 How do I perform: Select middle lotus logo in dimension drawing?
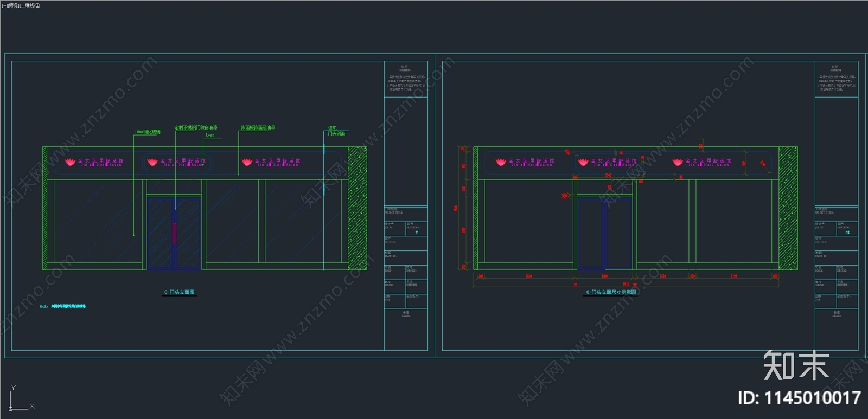click(x=583, y=162)
